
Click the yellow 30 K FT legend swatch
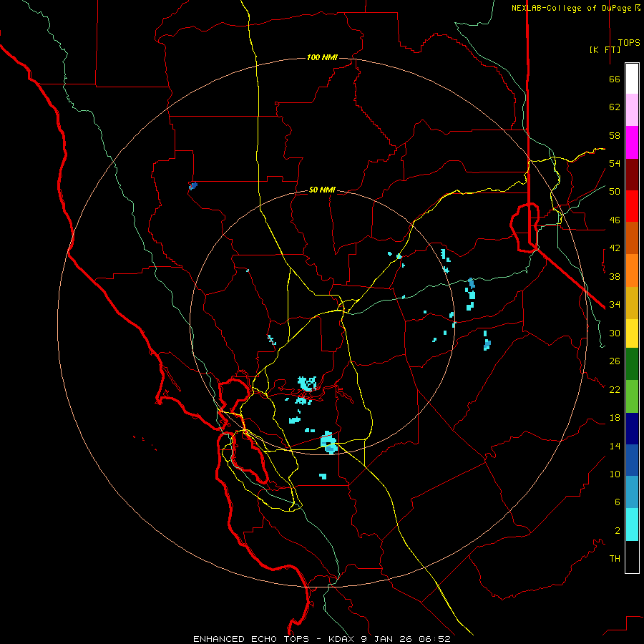[x=632, y=333]
